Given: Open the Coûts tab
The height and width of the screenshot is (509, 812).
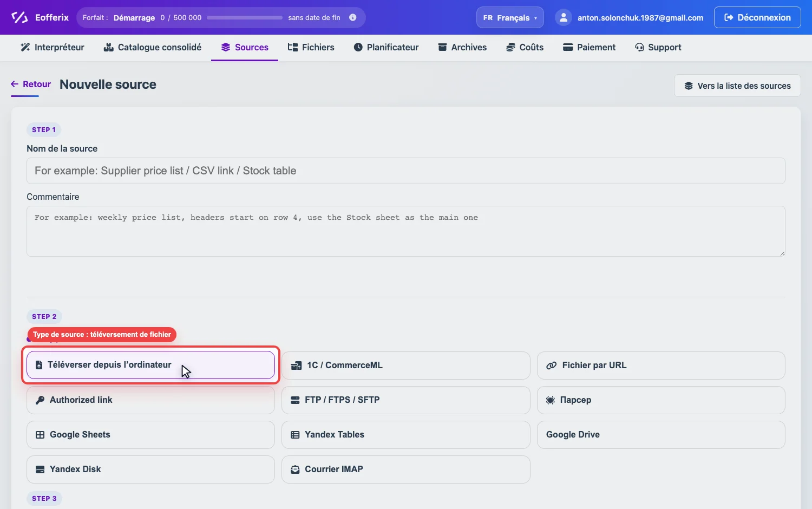Looking at the screenshot, I should pyautogui.click(x=525, y=47).
